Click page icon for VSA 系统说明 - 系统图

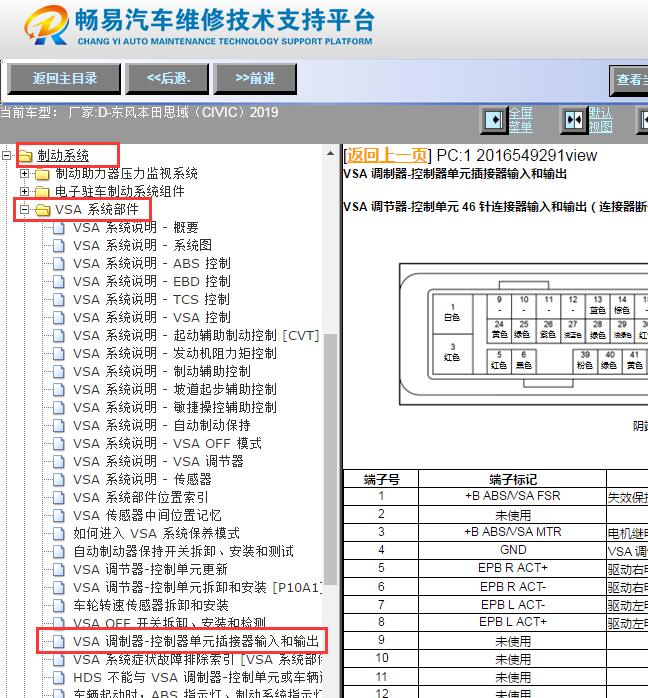pyautogui.click(x=58, y=245)
